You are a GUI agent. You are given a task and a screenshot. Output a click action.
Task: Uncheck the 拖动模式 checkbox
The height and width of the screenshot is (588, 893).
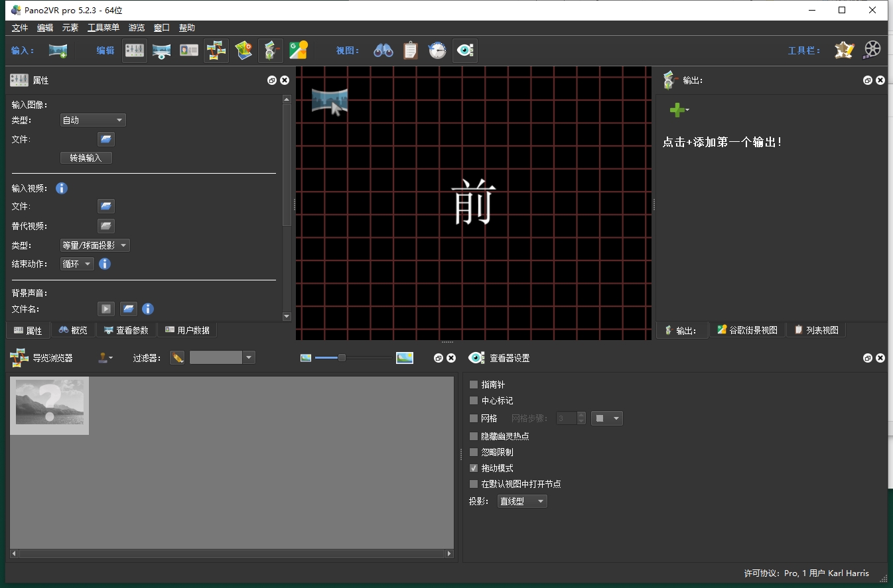pos(474,468)
